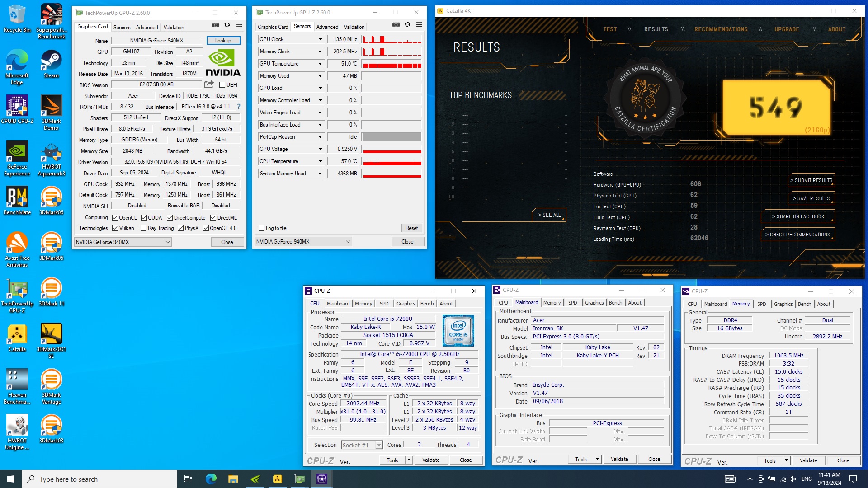Open hamburger menu in GPU-Z Sensors window
The image size is (868, 488).
coord(419,24)
